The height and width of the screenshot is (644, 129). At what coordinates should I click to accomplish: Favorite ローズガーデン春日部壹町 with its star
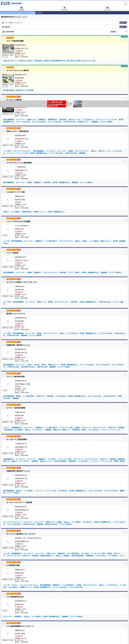click(x=125, y=438)
